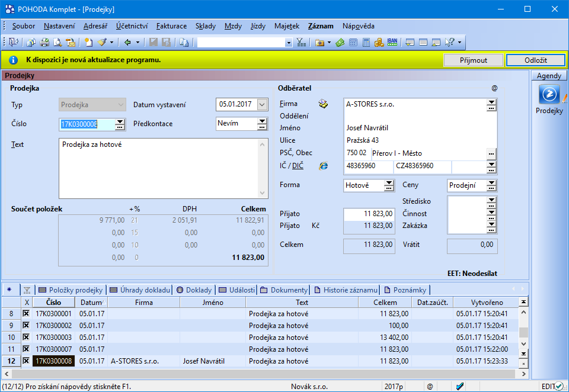Open the Sklady menu
This screenshot has width=569, height=392.
pyautogui.click(x=206, y=26)
